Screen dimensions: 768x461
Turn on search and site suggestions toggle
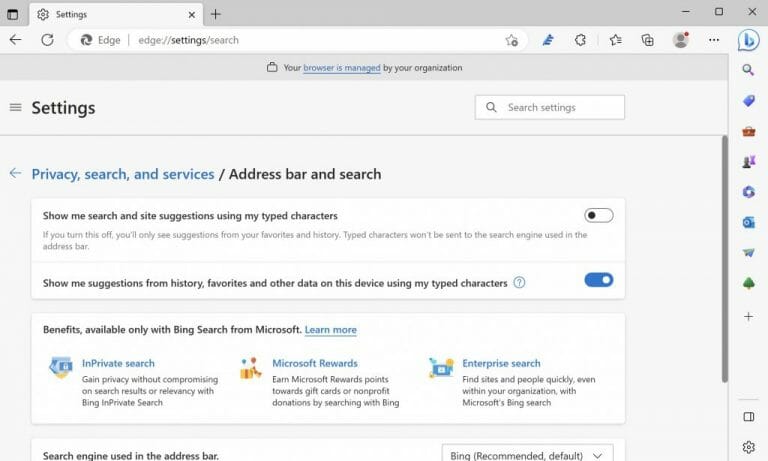(599, 215)
